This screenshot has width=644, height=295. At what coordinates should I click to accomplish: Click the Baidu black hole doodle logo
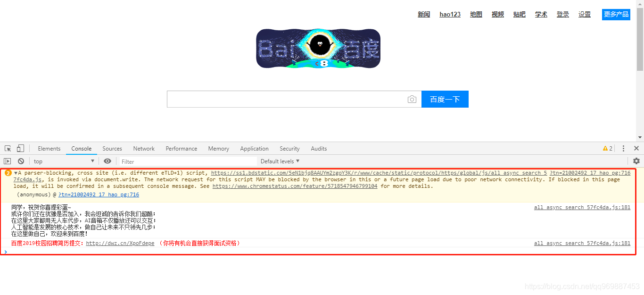pos(318,49)
